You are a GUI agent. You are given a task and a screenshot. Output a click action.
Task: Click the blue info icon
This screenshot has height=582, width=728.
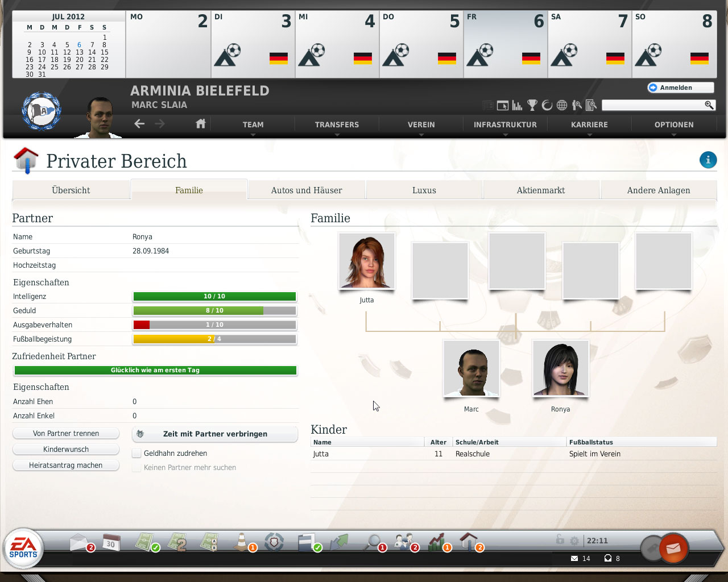708,160
